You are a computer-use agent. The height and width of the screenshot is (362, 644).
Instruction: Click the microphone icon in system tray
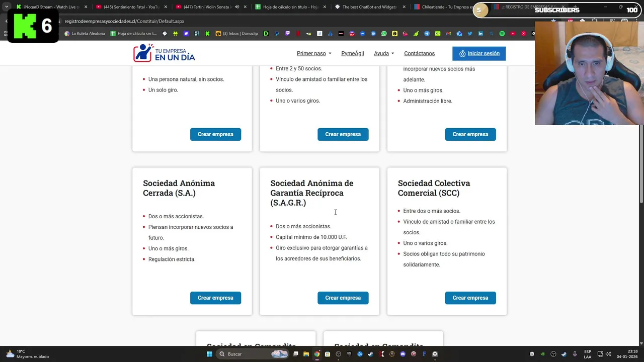(575, 354)
